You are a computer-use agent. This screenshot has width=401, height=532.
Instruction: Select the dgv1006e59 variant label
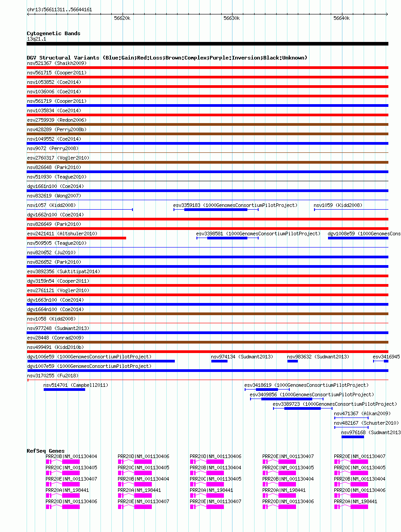(x=90, y=357)
